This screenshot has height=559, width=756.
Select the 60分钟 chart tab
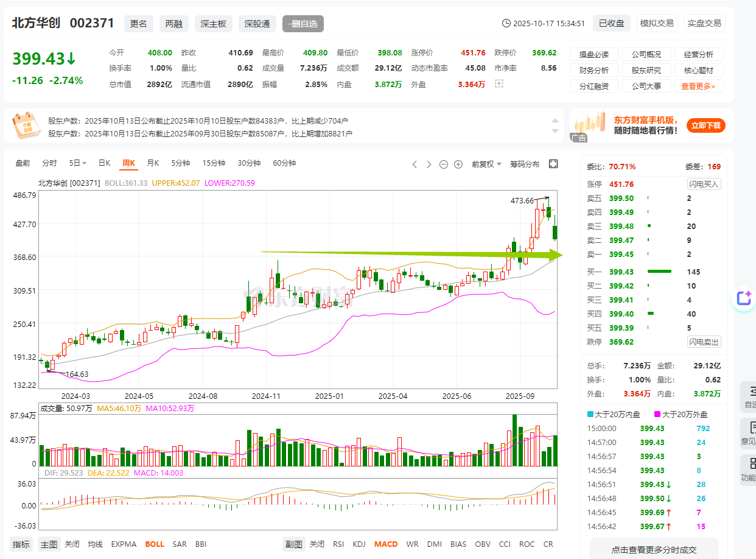tap(284, 163)
